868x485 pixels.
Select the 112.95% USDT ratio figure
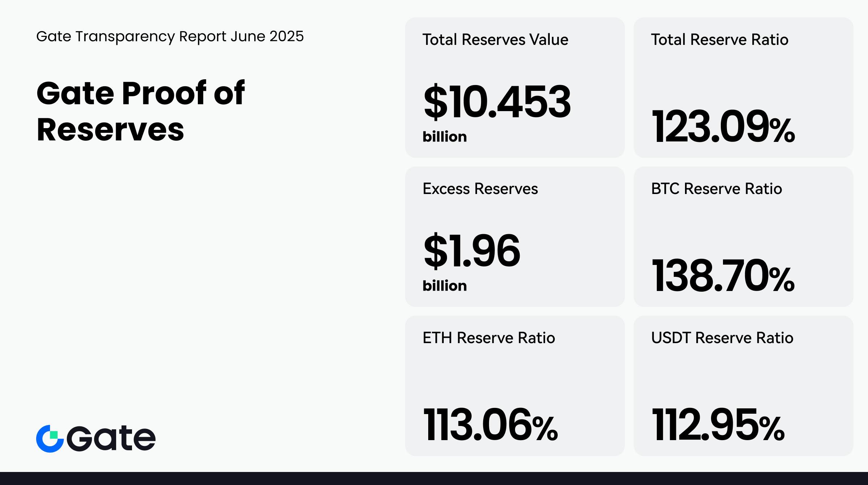(x=718, y=425)
